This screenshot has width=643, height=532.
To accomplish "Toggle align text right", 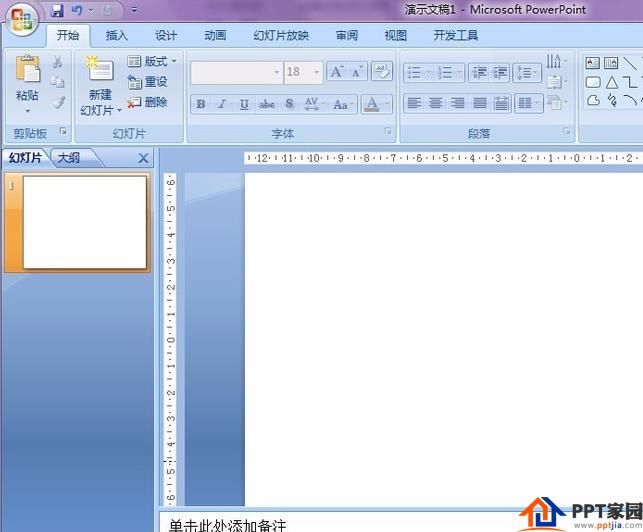I will (x=457, y=103).
